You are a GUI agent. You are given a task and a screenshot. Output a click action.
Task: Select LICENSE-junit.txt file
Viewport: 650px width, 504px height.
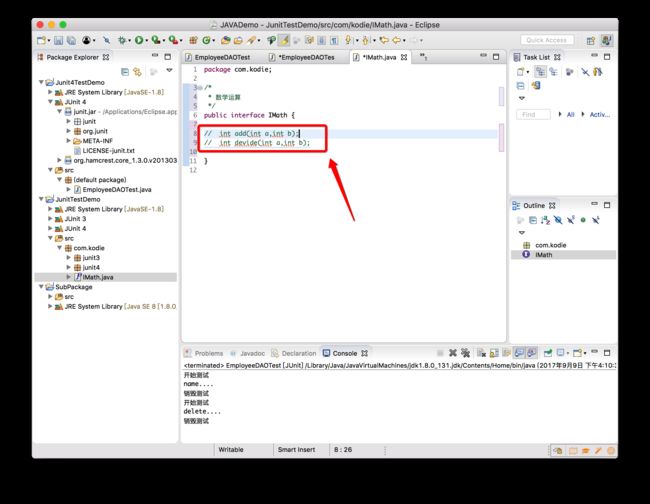pos(104,150)
